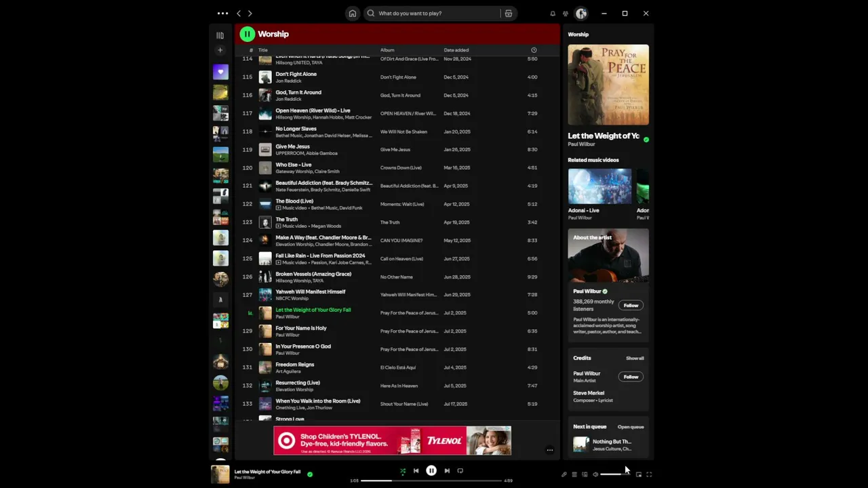Open the three-dot app menu
868x488 pixels.
point(222,13)
